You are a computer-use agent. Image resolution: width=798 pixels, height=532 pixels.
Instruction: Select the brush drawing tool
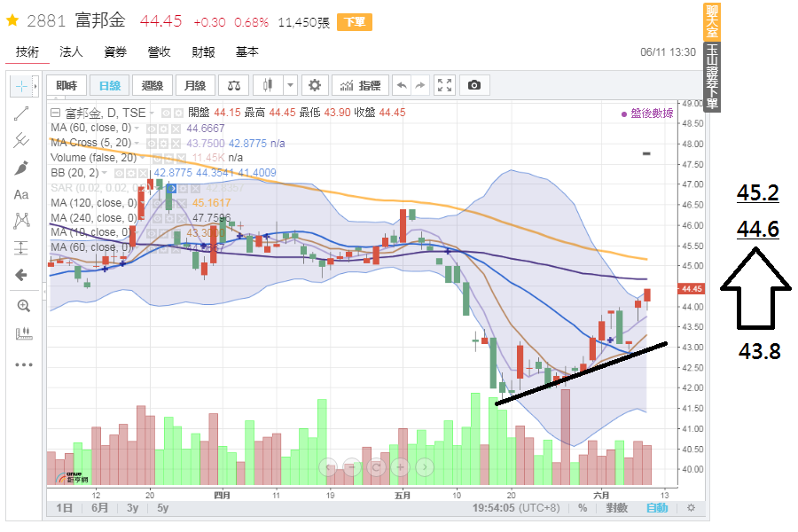(x=21, y=168)
